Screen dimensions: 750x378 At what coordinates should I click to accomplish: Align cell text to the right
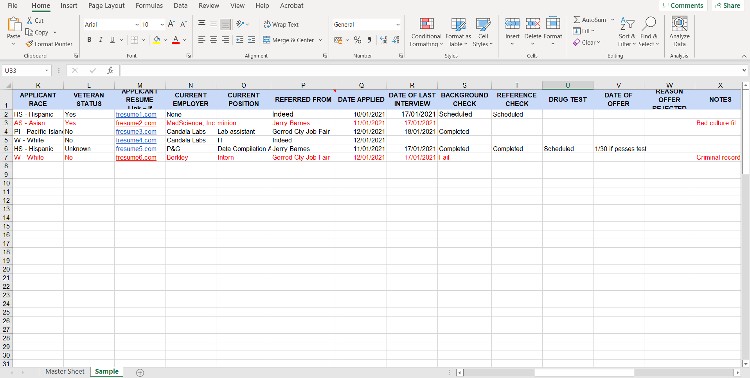click(226, 40)
